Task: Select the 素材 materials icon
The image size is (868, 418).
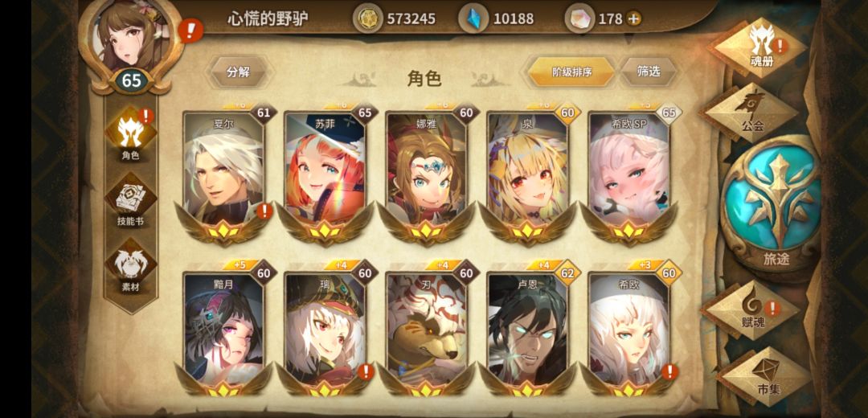Action: [131, 268]
